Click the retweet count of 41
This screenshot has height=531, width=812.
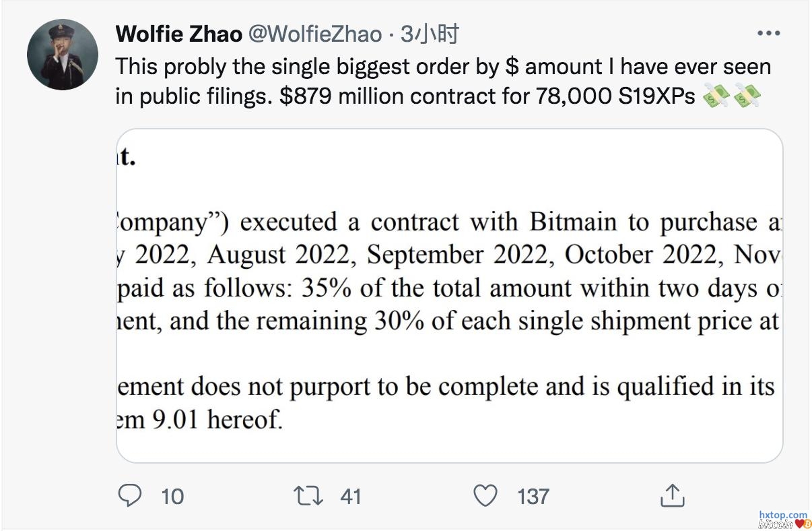pos(351,497)
